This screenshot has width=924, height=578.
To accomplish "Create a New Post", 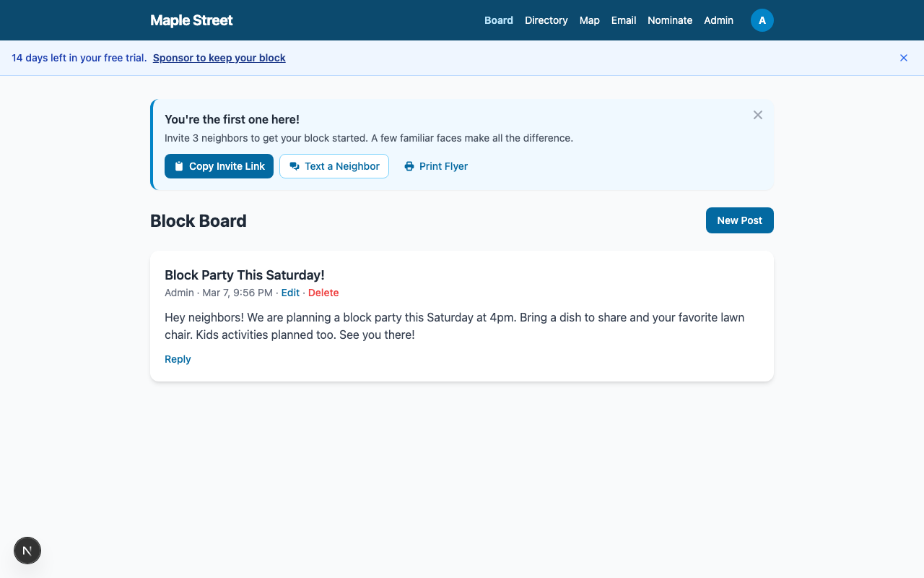I will pos(739,220).
